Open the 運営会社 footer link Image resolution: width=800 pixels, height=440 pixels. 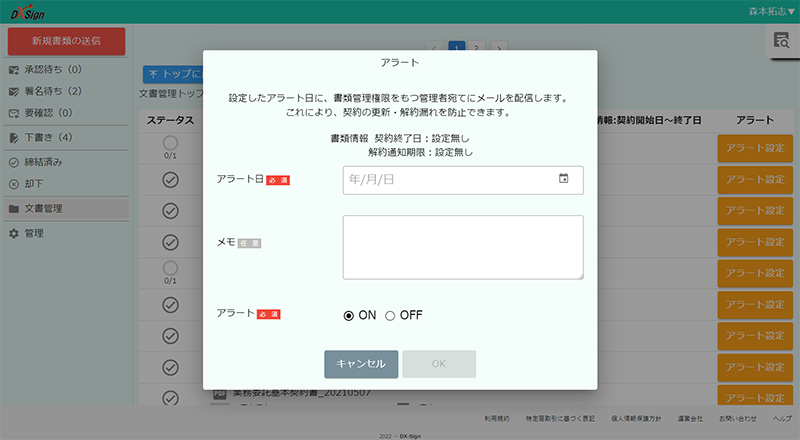690,419
